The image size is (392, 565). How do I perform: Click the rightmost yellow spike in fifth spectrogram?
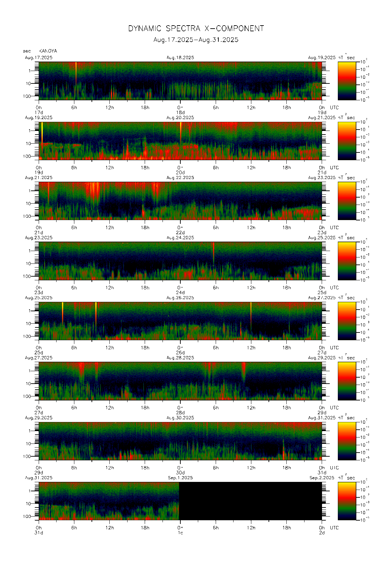pyautogui.click(x=251, y=313)
